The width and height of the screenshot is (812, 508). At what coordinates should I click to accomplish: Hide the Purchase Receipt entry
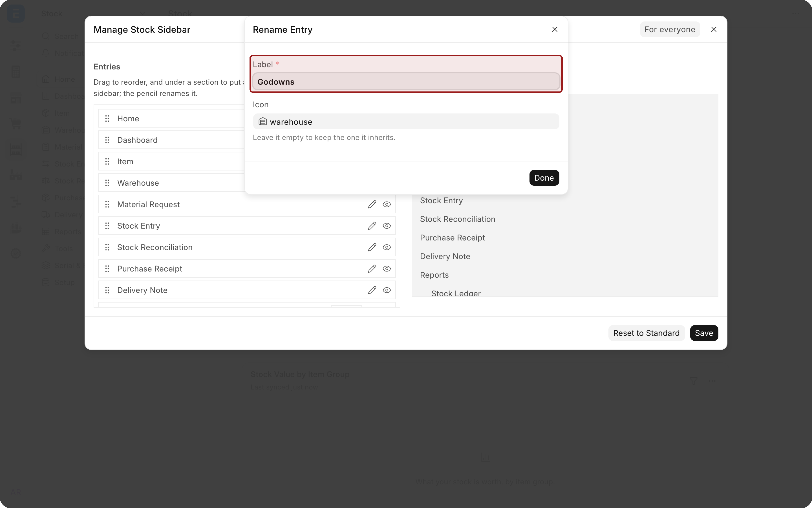[387, 269]
